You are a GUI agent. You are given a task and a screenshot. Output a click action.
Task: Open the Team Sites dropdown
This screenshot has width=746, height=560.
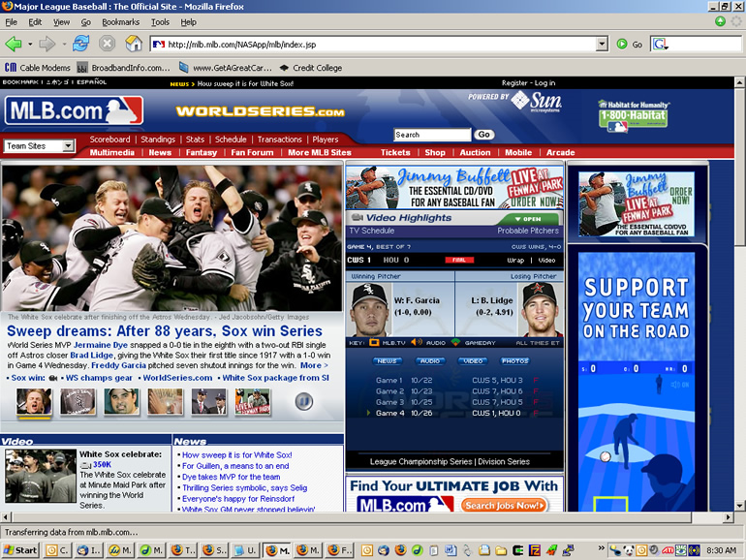click(x=40, y=146)
